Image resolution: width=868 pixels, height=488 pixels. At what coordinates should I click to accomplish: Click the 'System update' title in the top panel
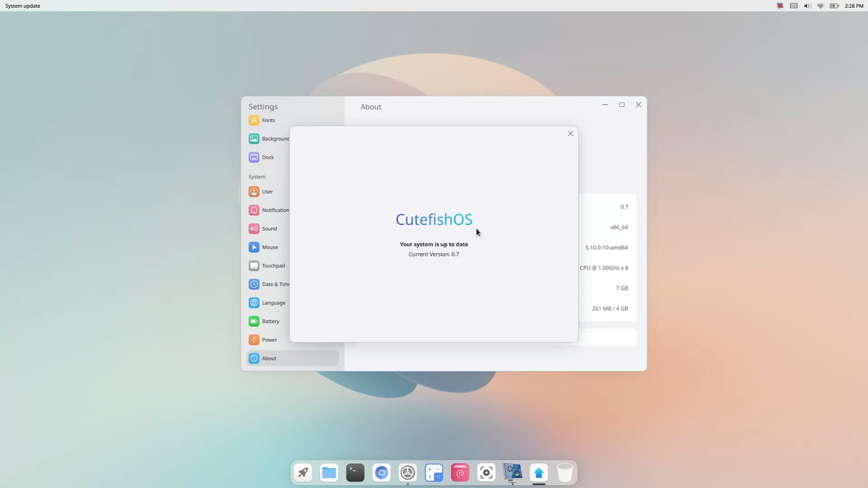22,6
